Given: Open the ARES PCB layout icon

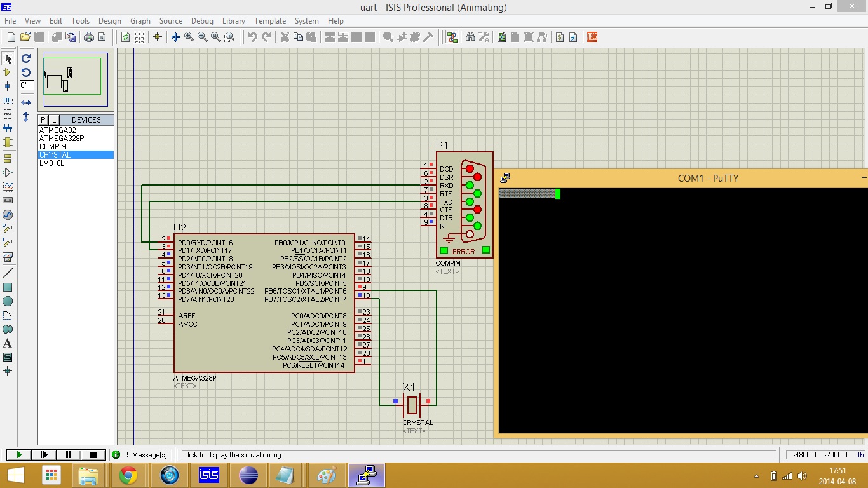Looking at the screenshot, I should point(592,37).
